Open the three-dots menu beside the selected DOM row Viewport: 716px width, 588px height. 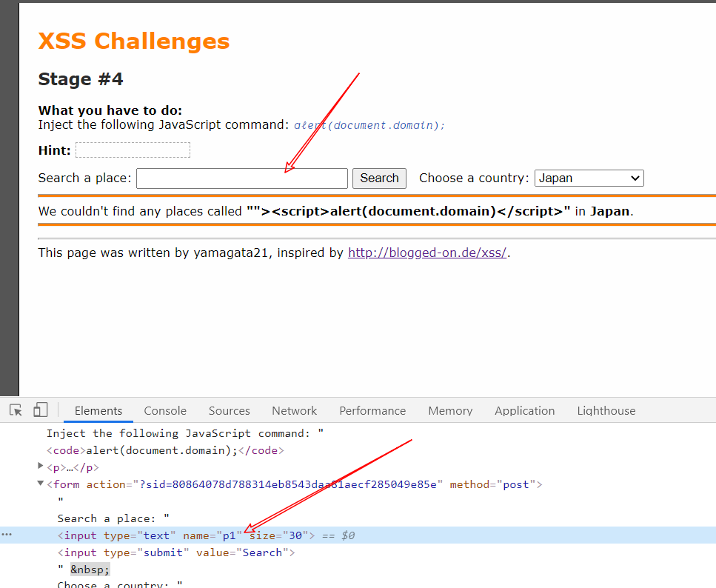[x=7, y=534]
